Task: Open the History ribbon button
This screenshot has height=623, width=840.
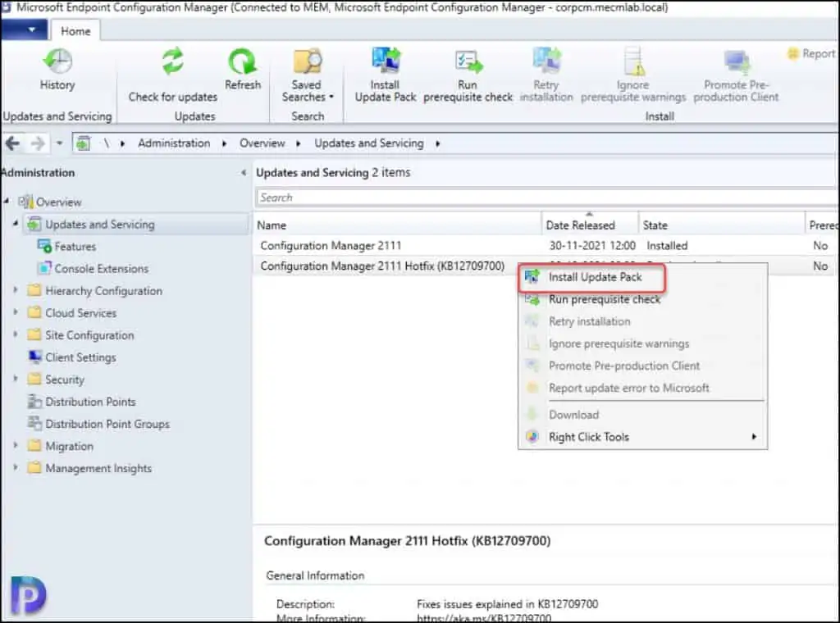Action: (57, 70)
